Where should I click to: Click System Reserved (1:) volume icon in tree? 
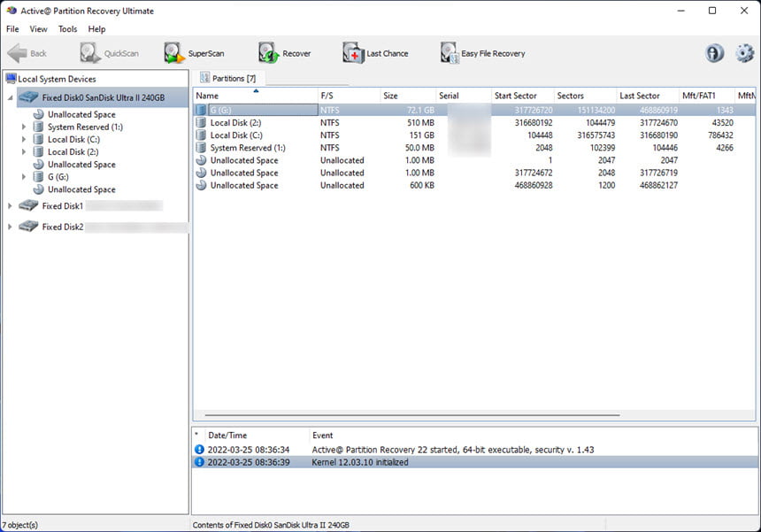click(38, 127)
